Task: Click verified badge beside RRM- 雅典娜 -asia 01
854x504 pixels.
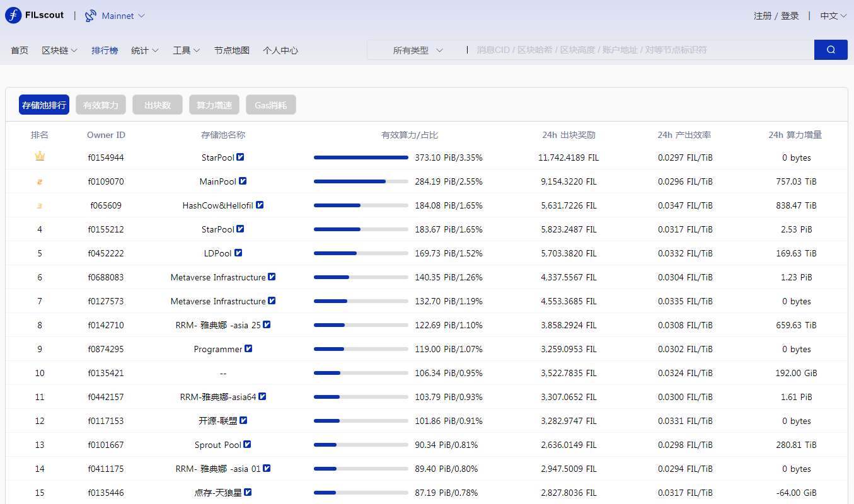Action: coord(267,468)
